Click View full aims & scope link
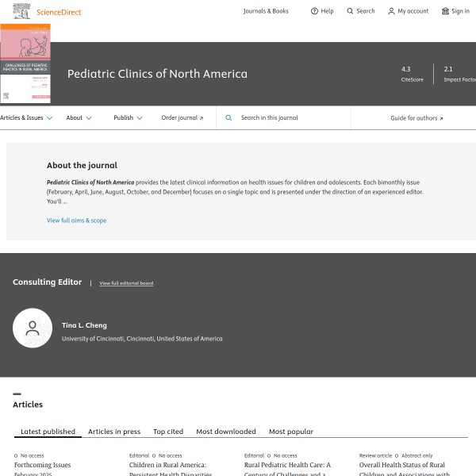Screen dimensions: 476x476 76,221
